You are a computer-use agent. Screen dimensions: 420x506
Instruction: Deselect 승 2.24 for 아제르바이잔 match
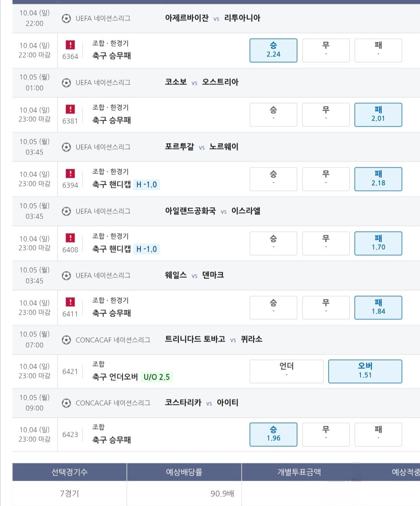(273, 50)
